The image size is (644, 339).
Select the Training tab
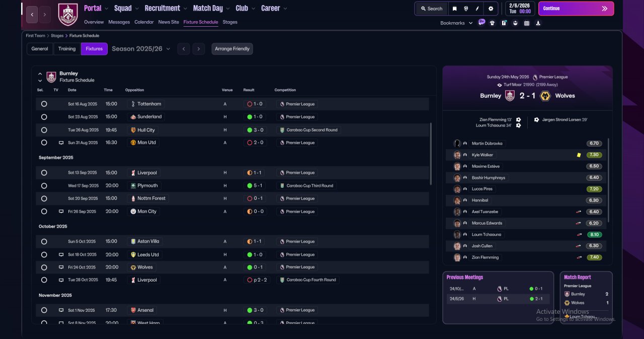[x=67, y=49]
